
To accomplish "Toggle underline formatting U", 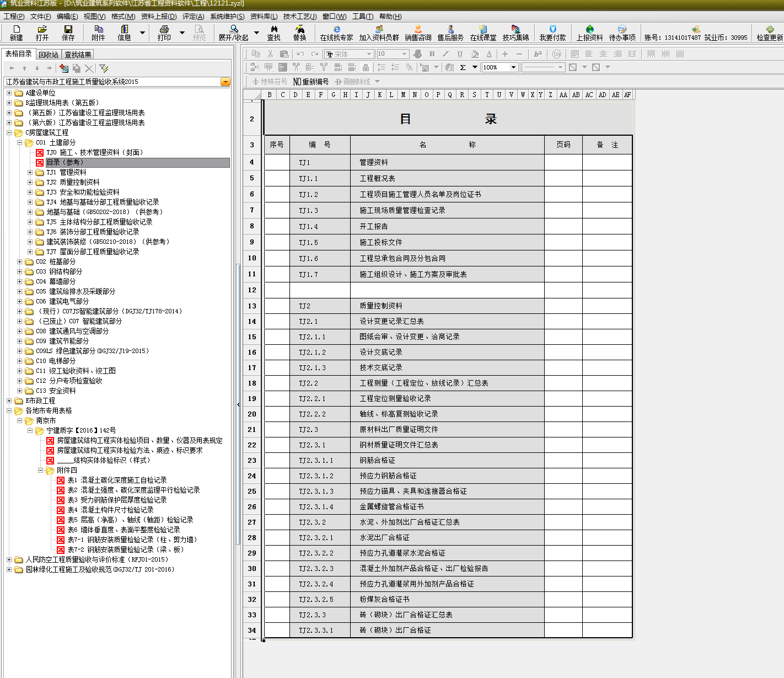I will tap(460, 54).
